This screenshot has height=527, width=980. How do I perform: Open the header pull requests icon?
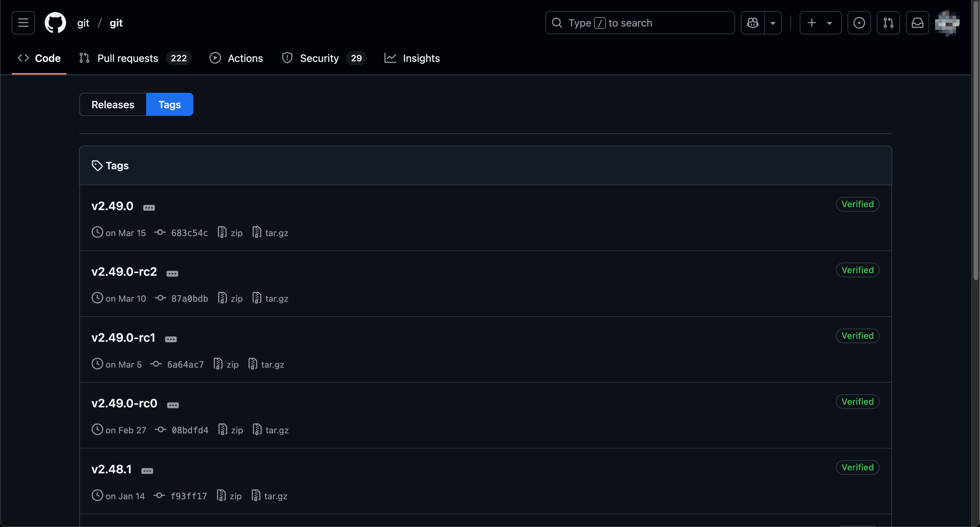click(888, 23)
